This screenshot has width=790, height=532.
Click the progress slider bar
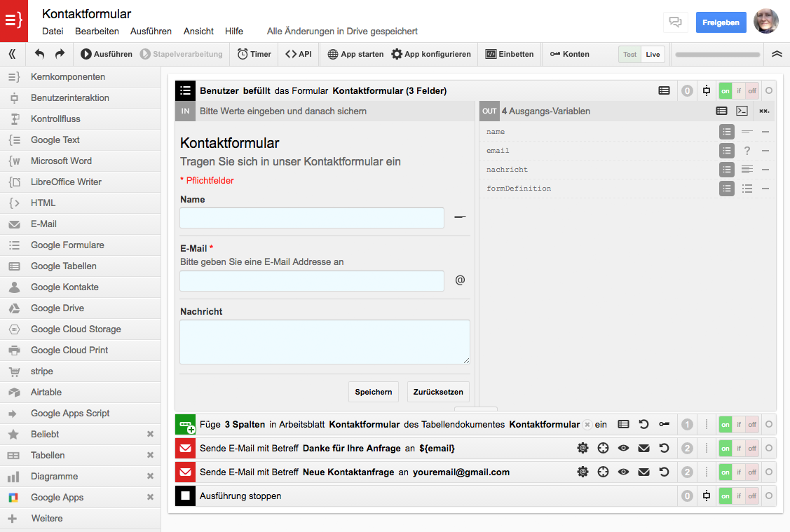718,55
